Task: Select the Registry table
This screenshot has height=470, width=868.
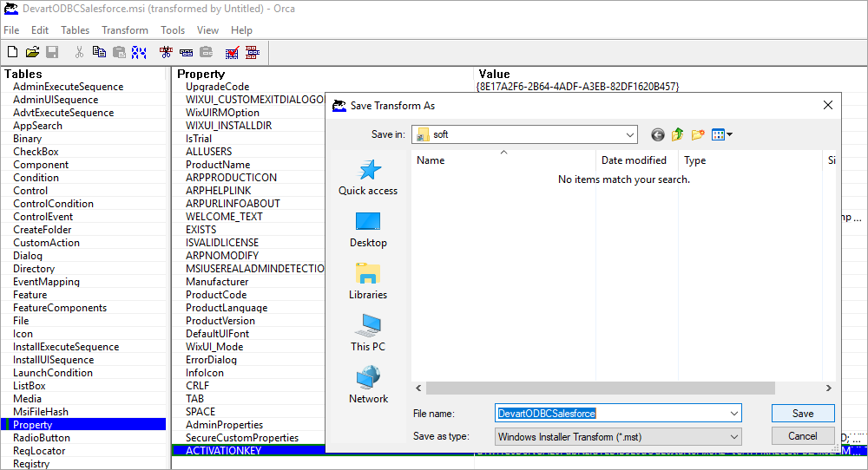Action: (31, 464)
